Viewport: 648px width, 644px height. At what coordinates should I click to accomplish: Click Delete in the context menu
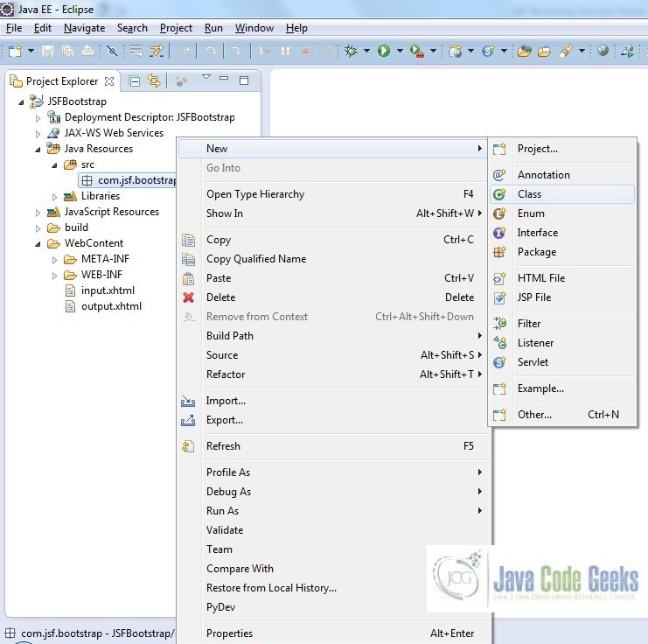coord(332,297)
